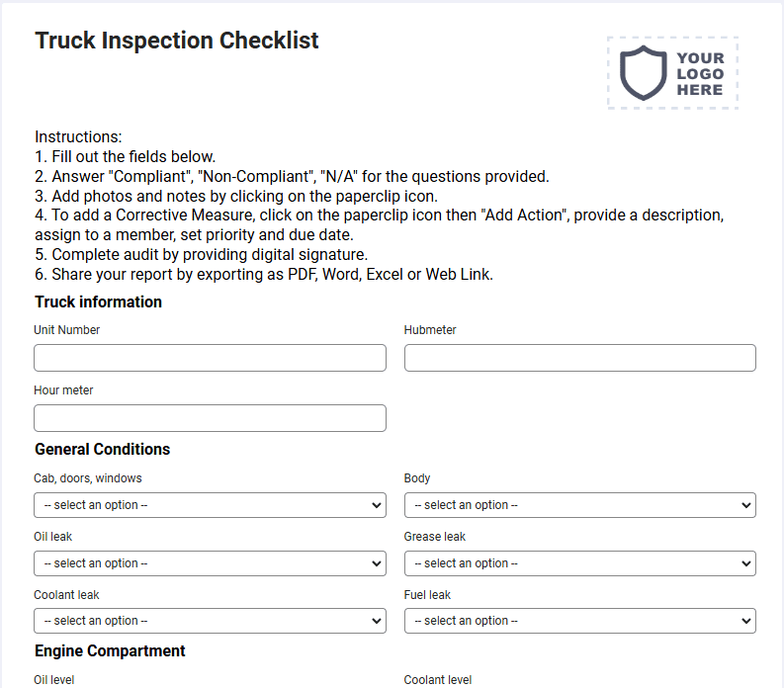Click the Truck Inspection Checklist title

(x=177, y=41)
